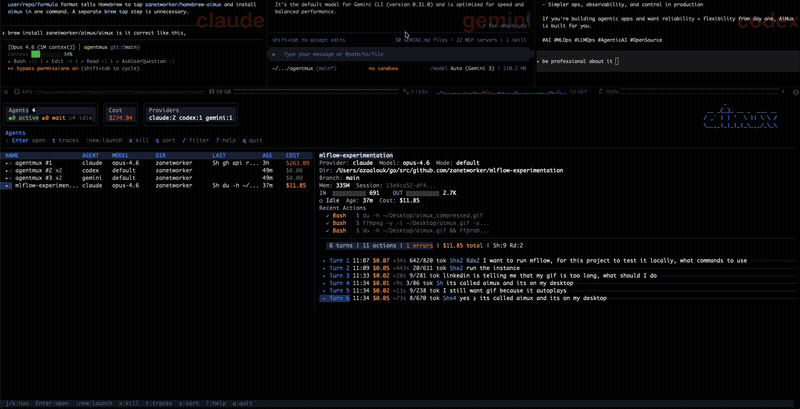
Task: Click the OUT token usage bar
Action: tap(422, 193)
